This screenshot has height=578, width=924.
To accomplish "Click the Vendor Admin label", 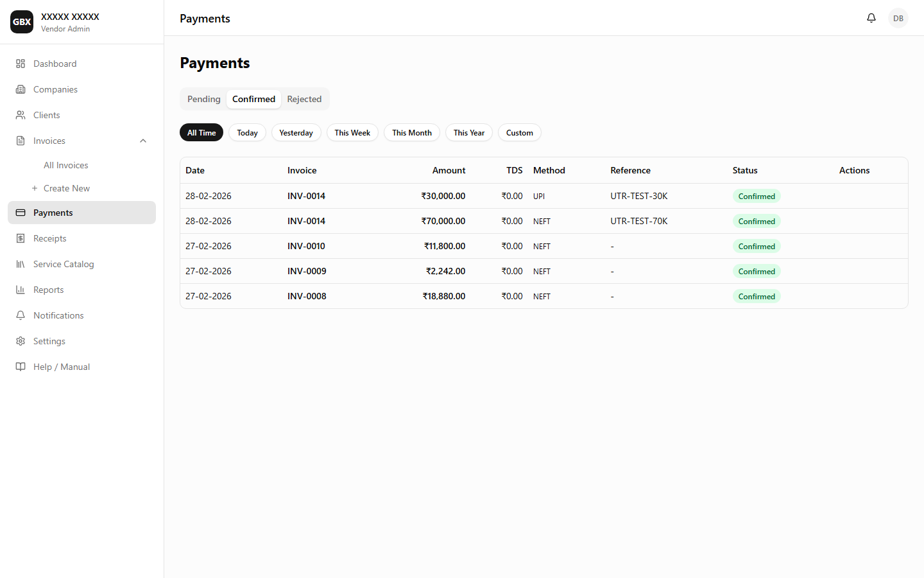I will click(x=65, y=29).
